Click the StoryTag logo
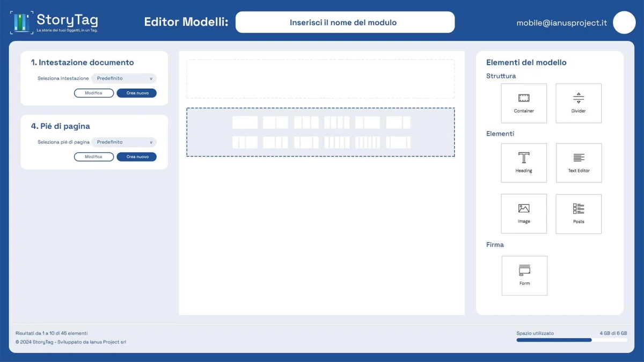 pos(54,23)
